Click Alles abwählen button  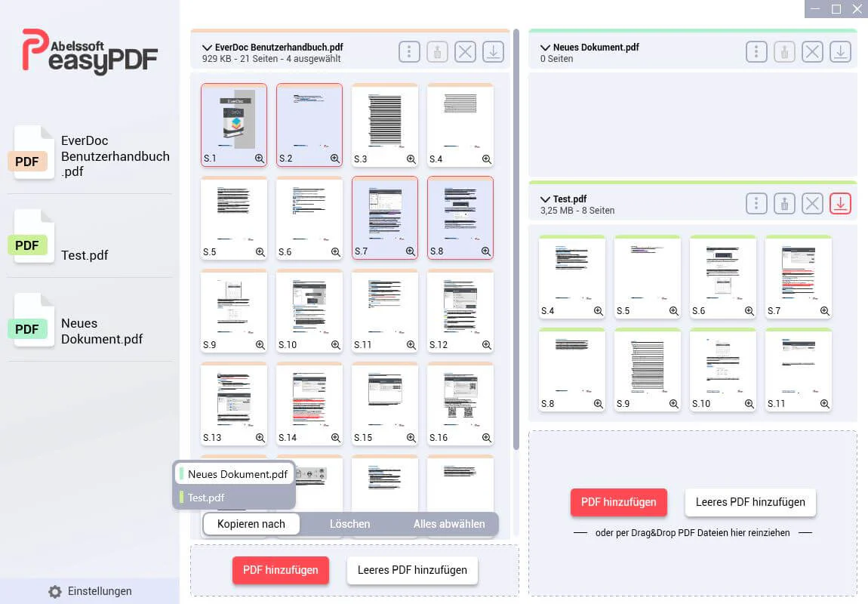pyautogui.click(x=449, y=524)
